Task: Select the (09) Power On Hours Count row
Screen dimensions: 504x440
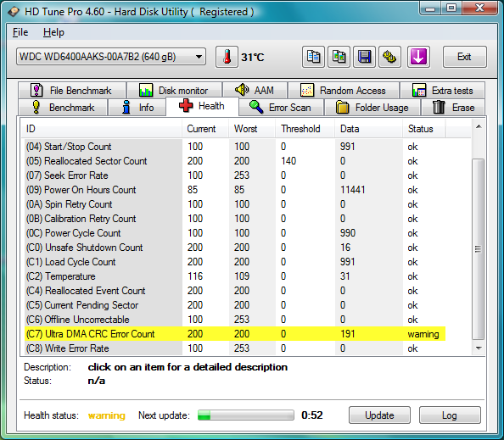Action: (x=235, y=190)
